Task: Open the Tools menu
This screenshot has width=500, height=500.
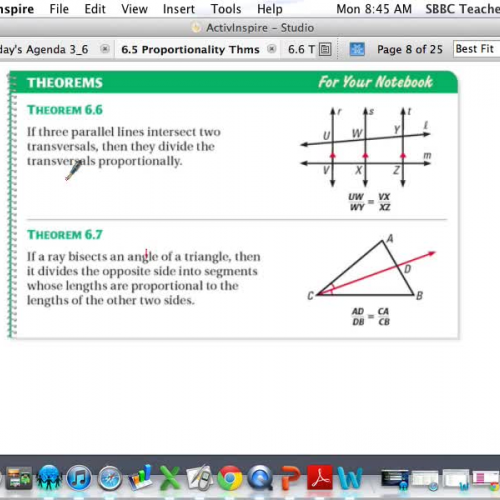Action: coord(226,9)
